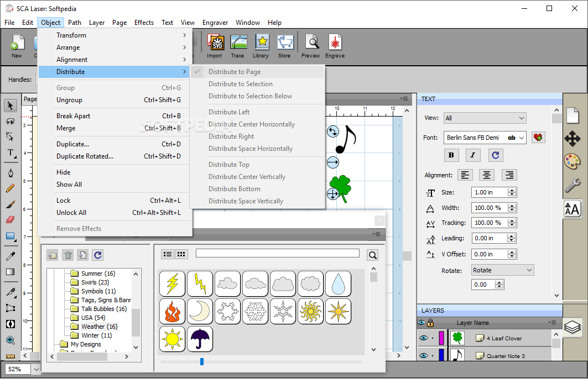This screenshot has height=379, width=588.
Task: Open the Layers stack side icon
Action: [573, 327]
